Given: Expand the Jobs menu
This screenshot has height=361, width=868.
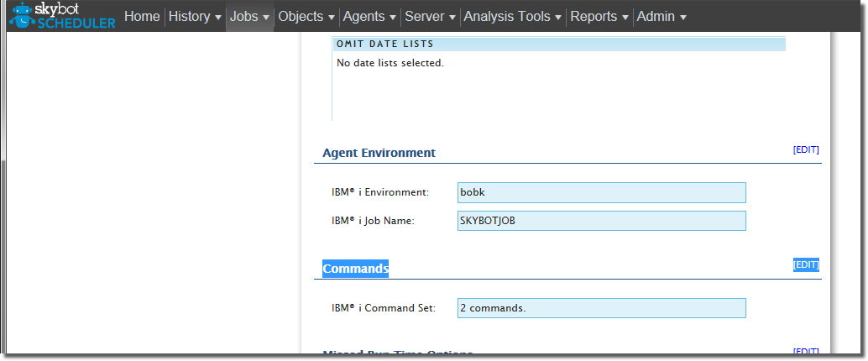Looking at the screenshot, I should click(249, 17).
